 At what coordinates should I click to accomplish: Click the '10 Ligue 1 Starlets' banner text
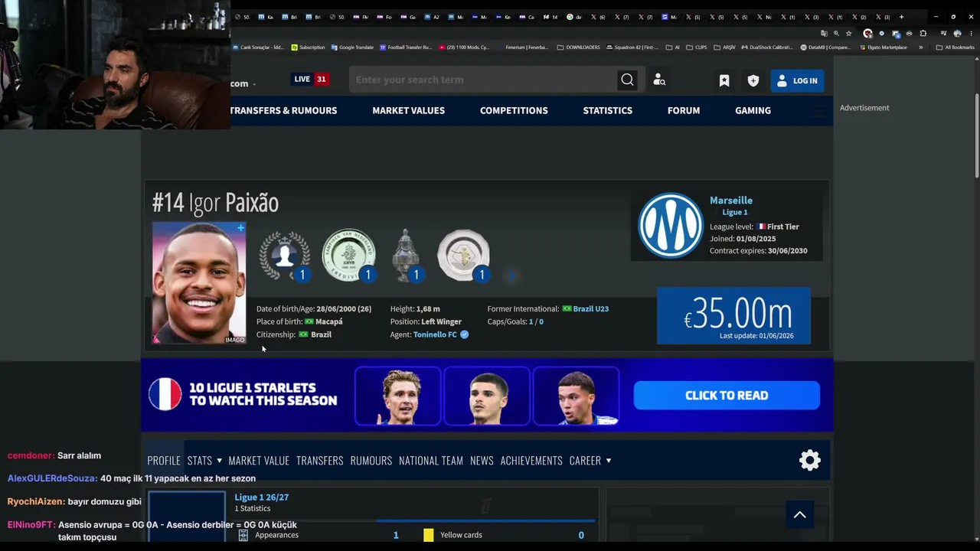pos(263,394)
